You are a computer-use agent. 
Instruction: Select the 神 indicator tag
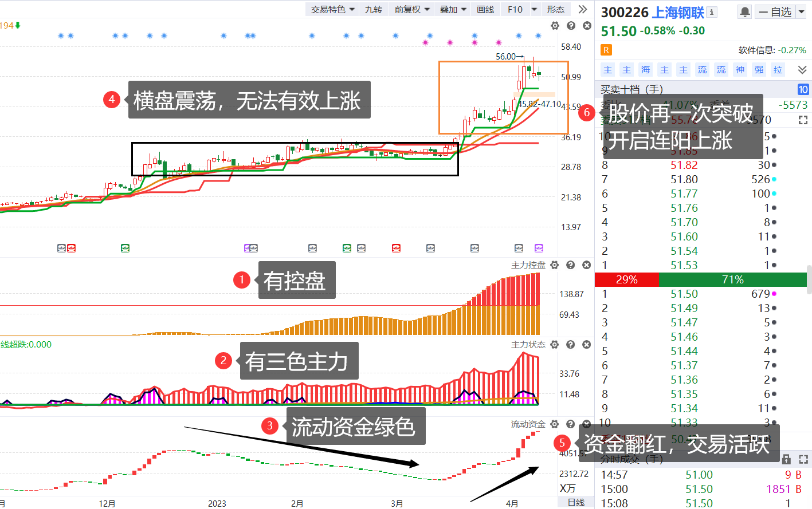point(740,70)
